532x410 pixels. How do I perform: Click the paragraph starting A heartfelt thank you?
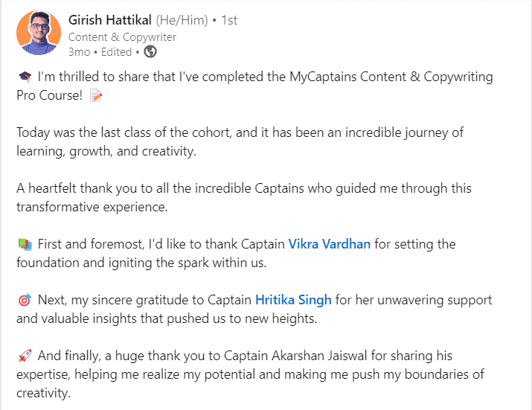[244, 197]
